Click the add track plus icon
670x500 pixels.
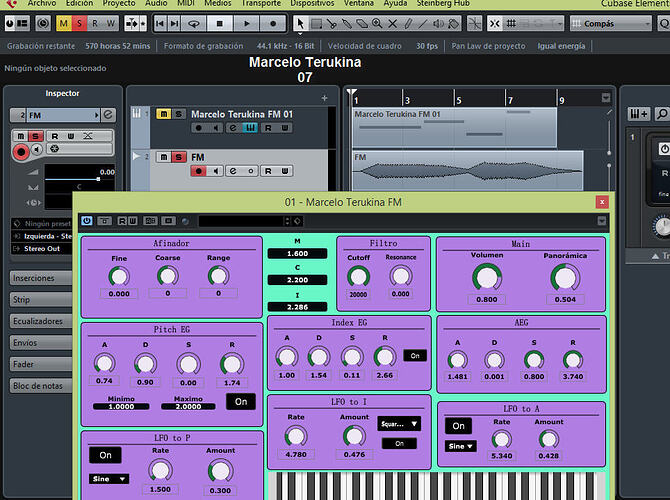(x=324, y=98)
